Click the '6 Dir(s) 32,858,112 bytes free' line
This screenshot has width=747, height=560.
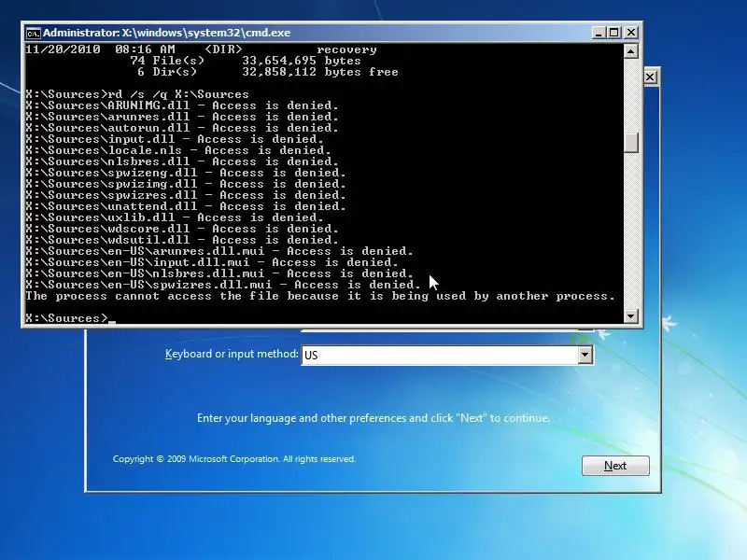[x=268, y=72]
